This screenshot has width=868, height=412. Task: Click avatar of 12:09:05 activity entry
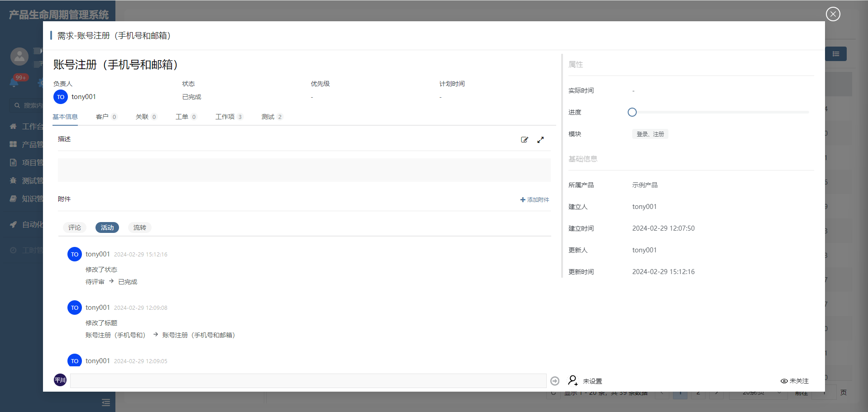[x=75, y=360]
